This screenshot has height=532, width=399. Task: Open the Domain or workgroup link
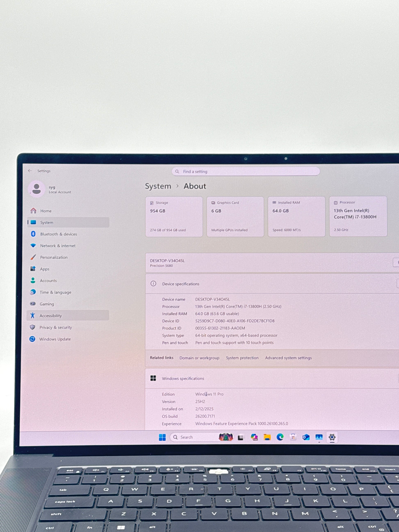(199, 358)
